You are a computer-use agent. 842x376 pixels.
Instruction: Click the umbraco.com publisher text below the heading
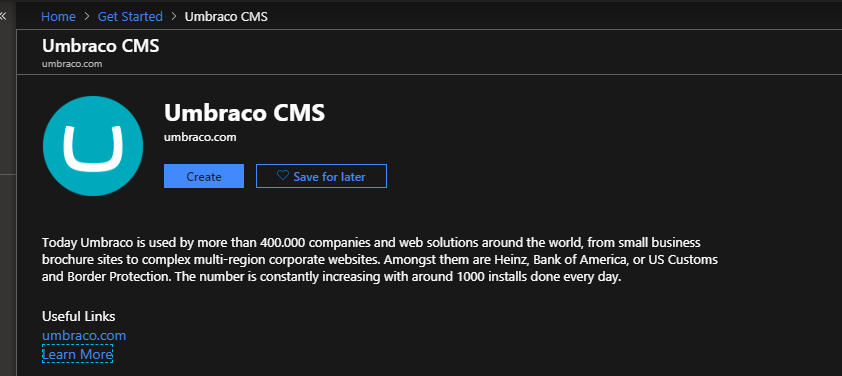(200, 138)
